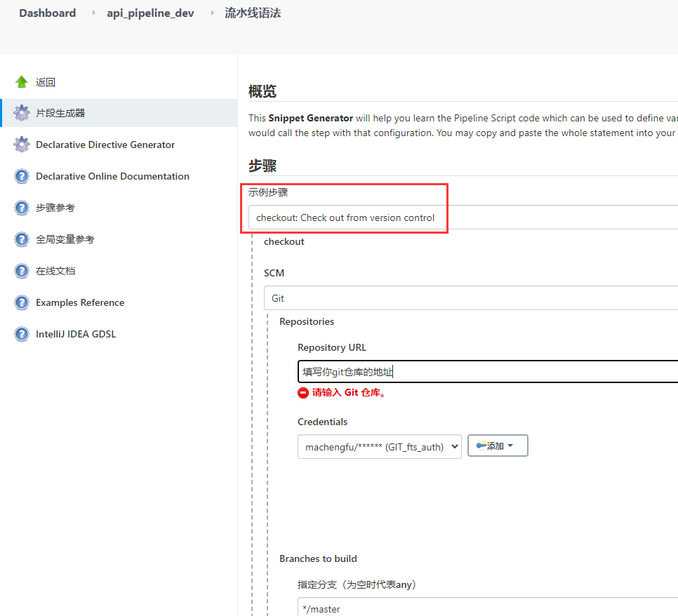
Task: Click the 概览 heading
Action: (262, 91)
